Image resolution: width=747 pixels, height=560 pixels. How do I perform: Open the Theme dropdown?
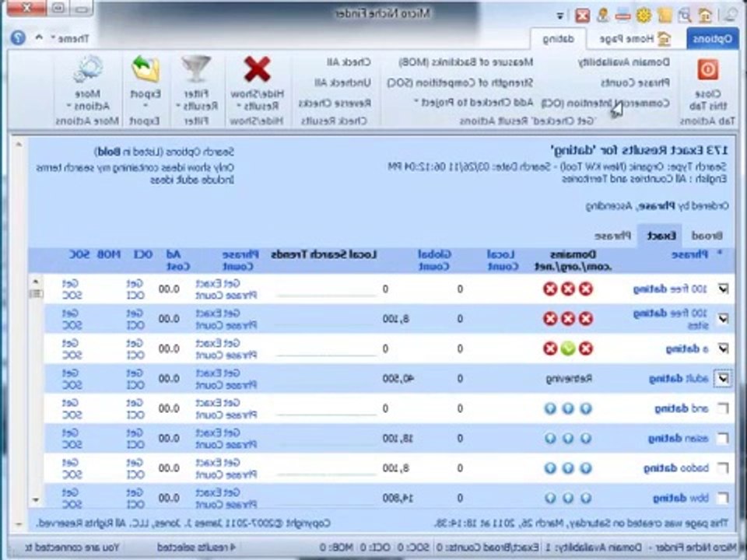(x=69, y=39)
